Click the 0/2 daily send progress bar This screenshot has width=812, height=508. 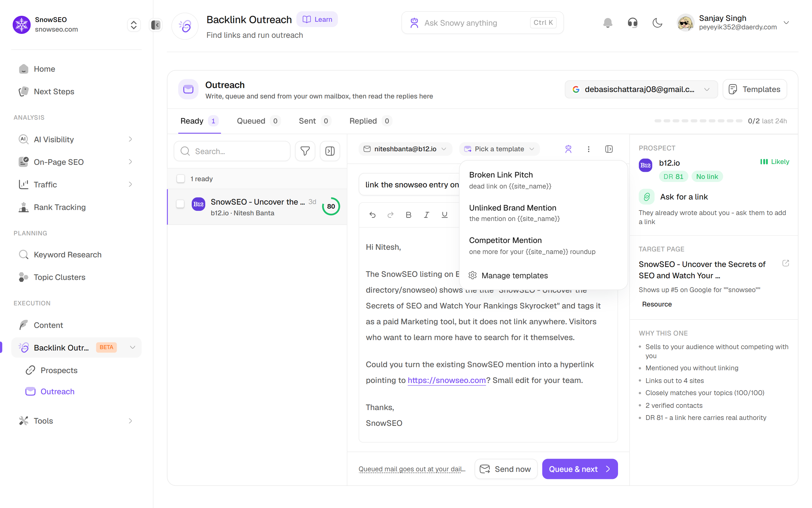699,121
